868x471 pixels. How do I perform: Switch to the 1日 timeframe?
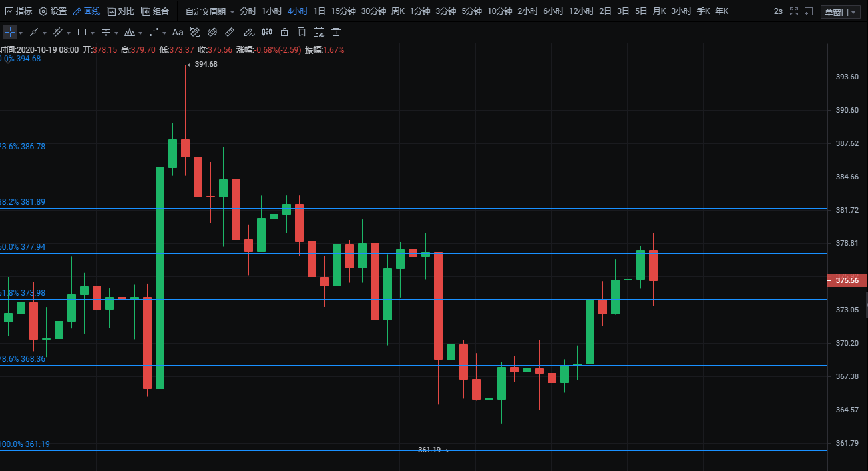[320, 11]
